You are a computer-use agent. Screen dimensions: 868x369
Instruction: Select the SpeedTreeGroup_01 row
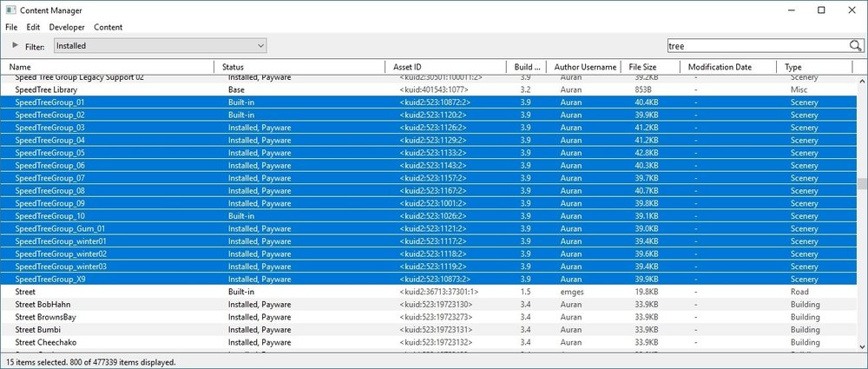coord(429,102)
